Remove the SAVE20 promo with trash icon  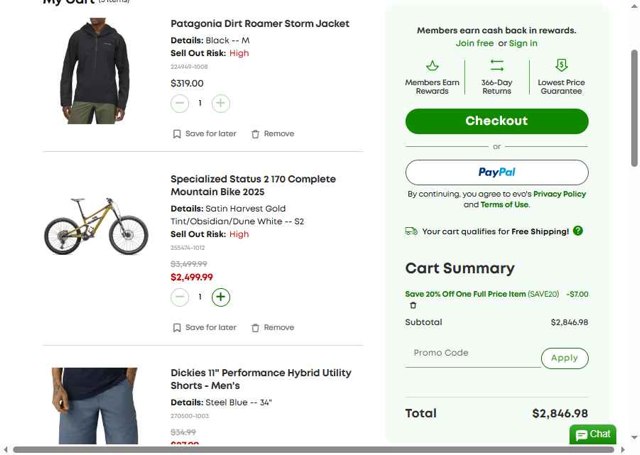[414, 305]
